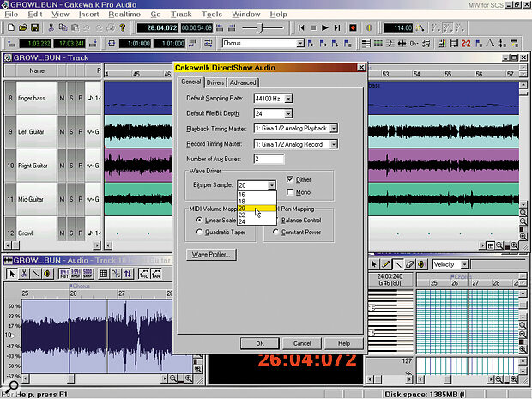Click the tempo ratio slider in toolbar

[x=261, y=27]
